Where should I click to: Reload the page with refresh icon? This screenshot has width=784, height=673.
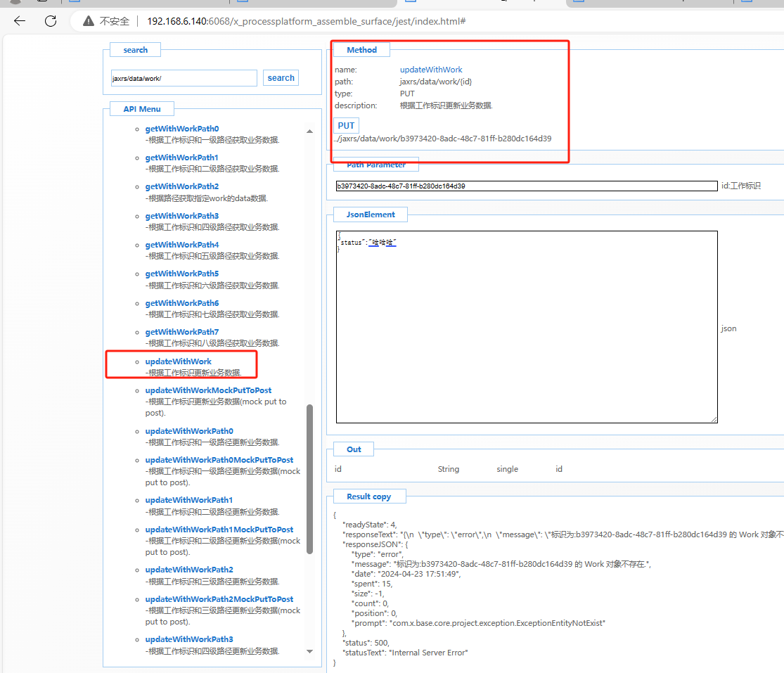51,21
